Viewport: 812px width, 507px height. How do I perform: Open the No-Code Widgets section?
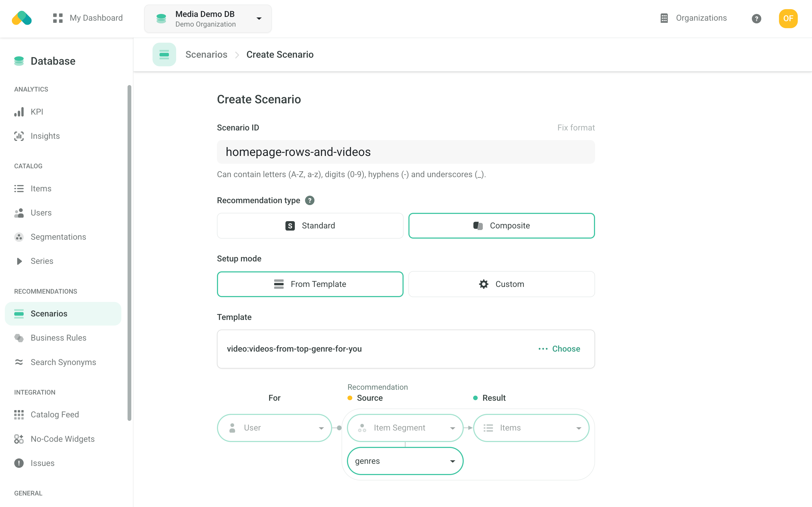tap(19, 439)
